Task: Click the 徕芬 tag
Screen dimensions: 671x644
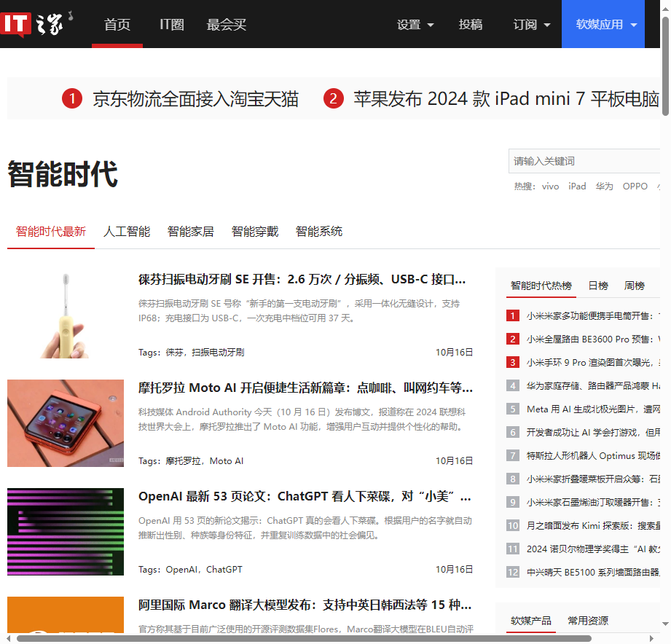Action: (174, 352)
